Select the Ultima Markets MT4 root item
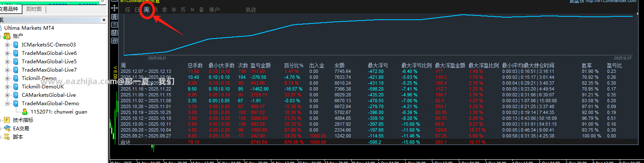The image size is (644, 163). (29, 28)
